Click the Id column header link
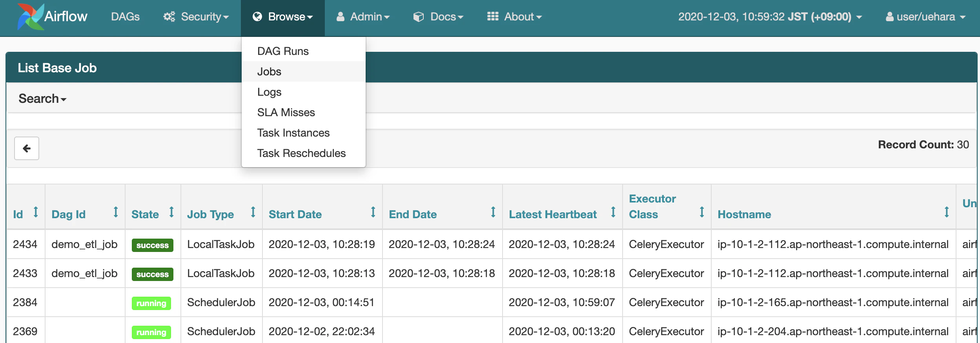The height and width of the screenshot is (343, 980). (18, 214)
